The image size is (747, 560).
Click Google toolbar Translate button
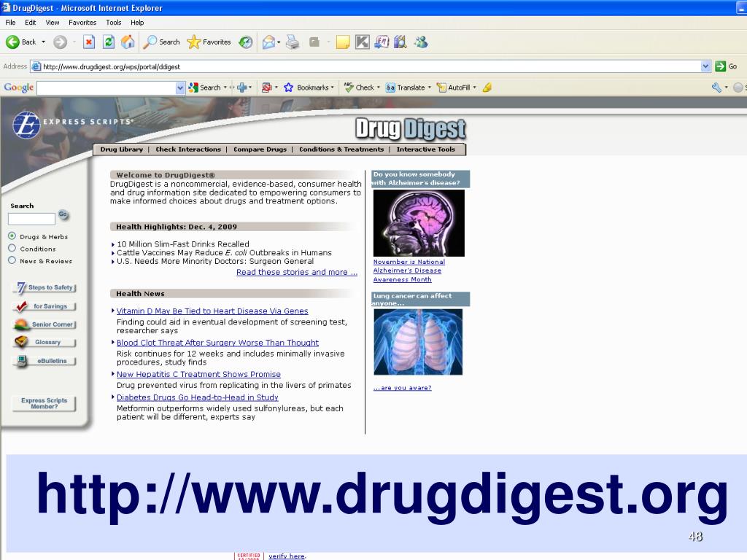(x=406, y=87)
